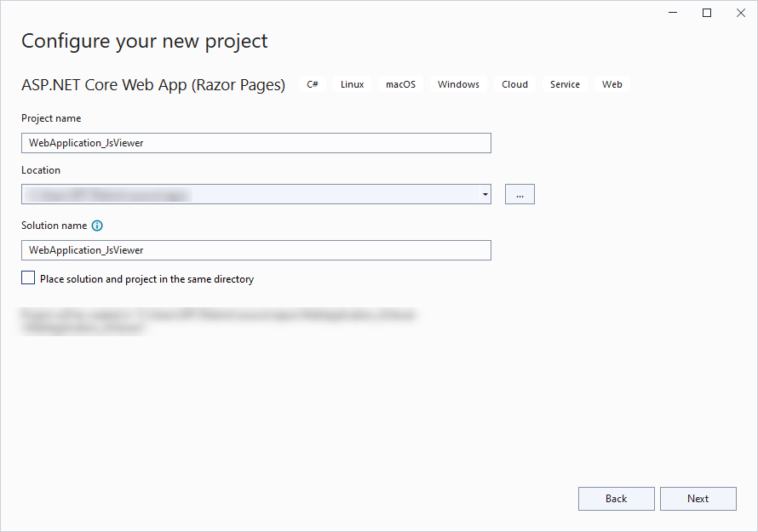
Task: Click the Location label
Action: pos(41,170)
